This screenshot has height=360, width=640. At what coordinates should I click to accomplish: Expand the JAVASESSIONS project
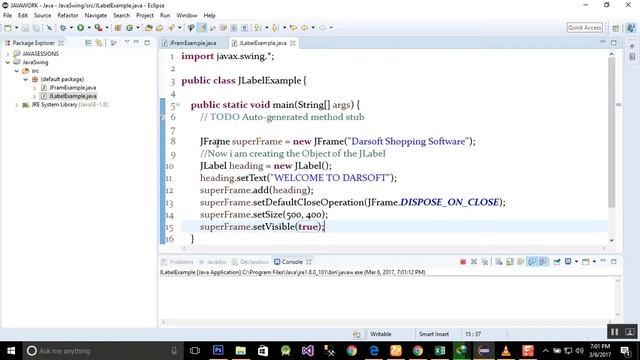[x=8, y=54]
